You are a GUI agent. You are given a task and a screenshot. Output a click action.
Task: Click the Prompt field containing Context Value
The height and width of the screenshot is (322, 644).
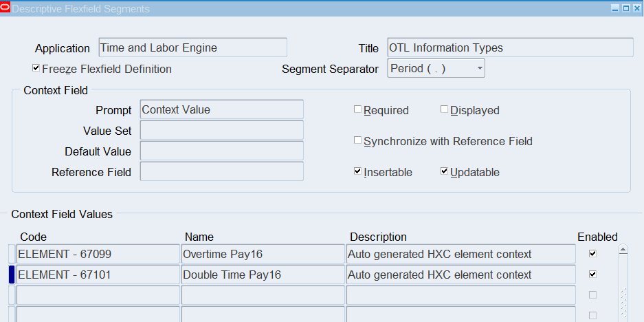tap(221, 109)
